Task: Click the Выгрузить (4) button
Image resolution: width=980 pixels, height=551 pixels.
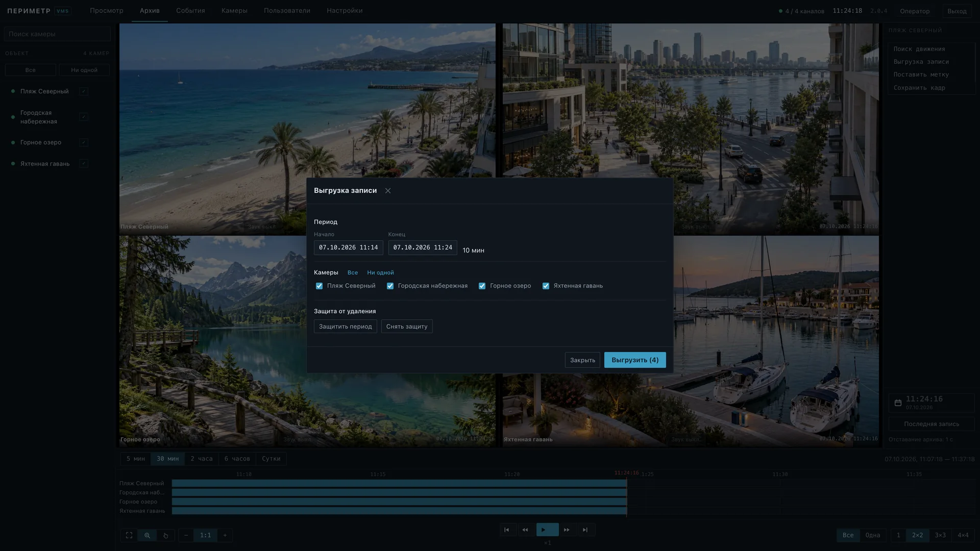Action: 635,360
